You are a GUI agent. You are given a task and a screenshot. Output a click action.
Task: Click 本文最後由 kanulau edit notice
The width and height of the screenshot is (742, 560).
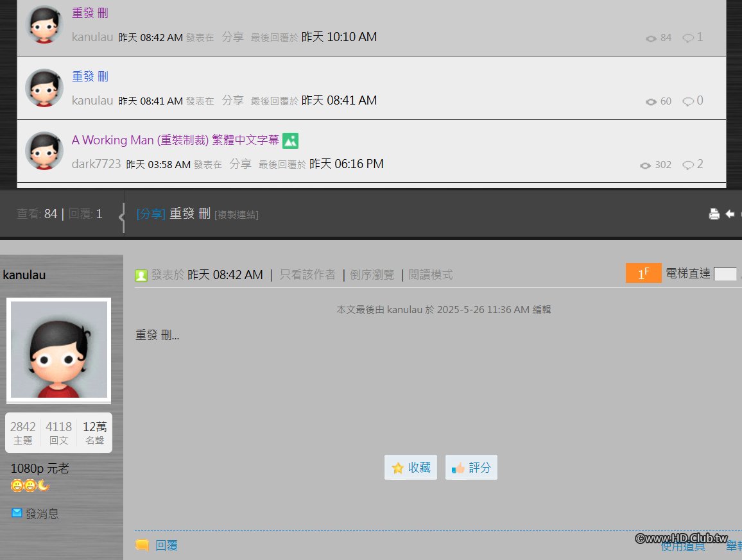click(x=444, y=310)
